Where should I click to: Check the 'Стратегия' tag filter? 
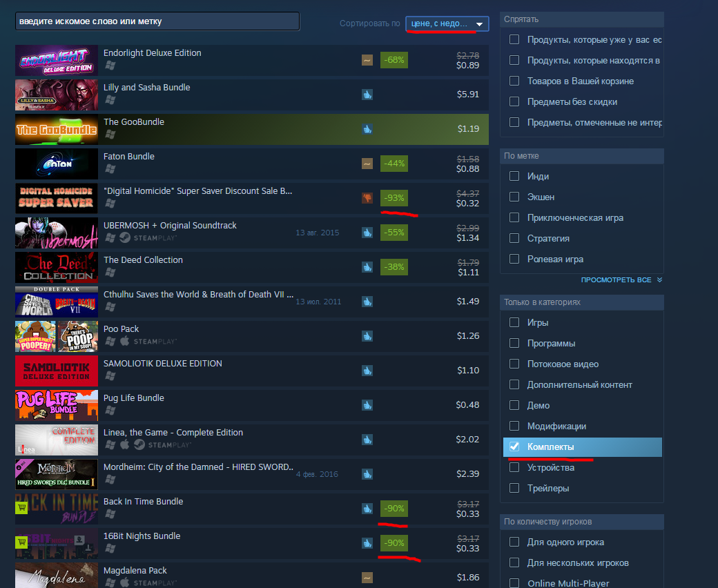pos(514,238)
